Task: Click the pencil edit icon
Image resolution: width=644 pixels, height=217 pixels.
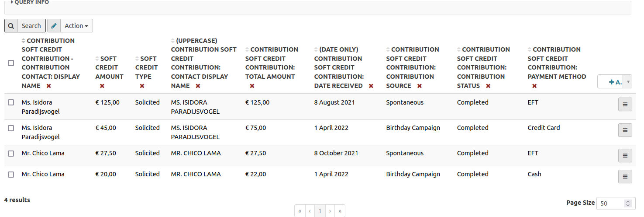Action: point(54,26)
